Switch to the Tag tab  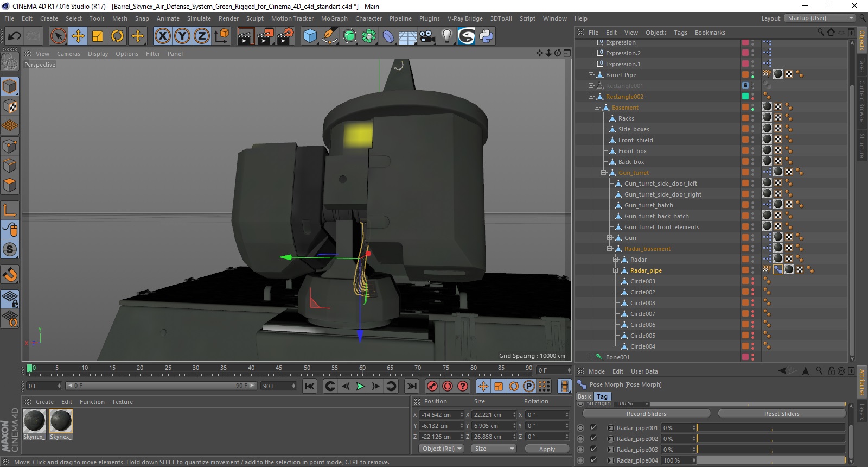pos(602,396)
